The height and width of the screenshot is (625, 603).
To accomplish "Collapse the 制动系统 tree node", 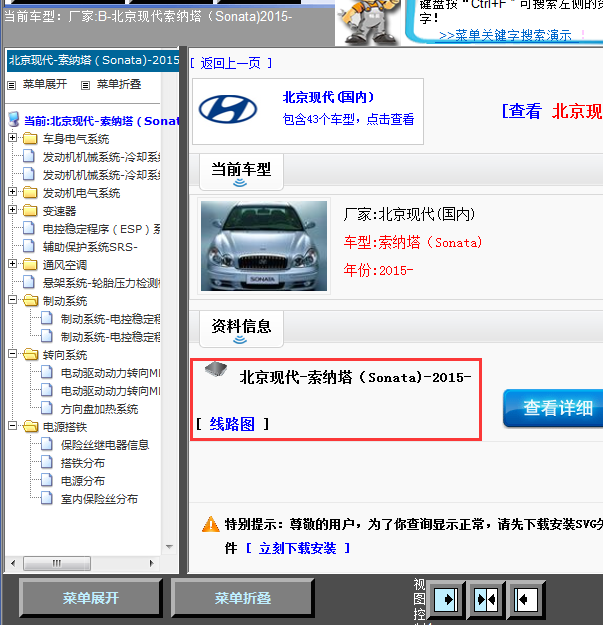I will tap(12, 300).
